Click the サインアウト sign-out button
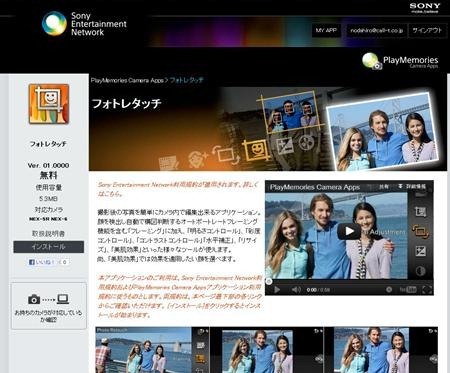This screenshot has width=450, height=373. [x=427, y=30]
